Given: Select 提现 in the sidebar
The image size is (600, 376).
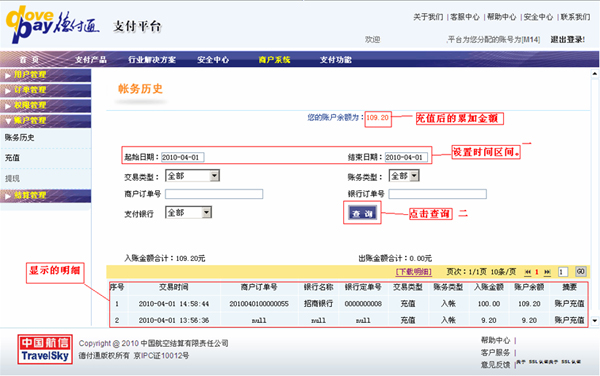Looking at the screenshot, I should click(x=12, y=178).
